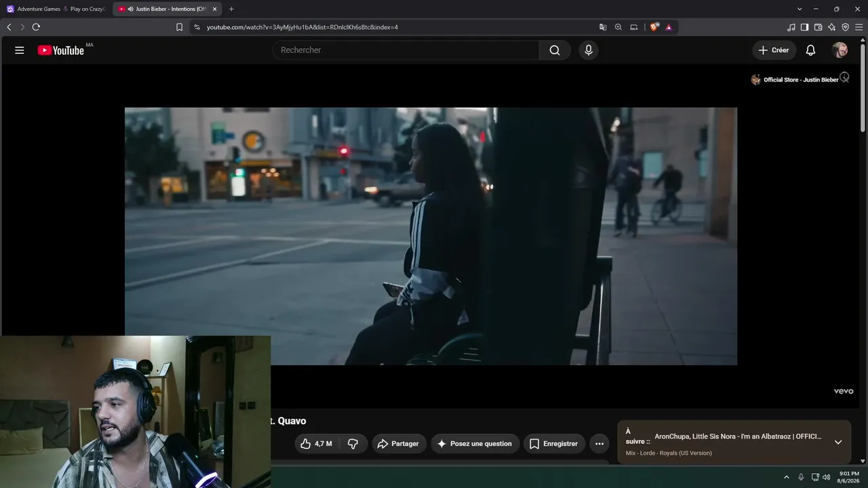Open a new browser tab
This screenshot has height=488, width=868.
pos(231,9)
